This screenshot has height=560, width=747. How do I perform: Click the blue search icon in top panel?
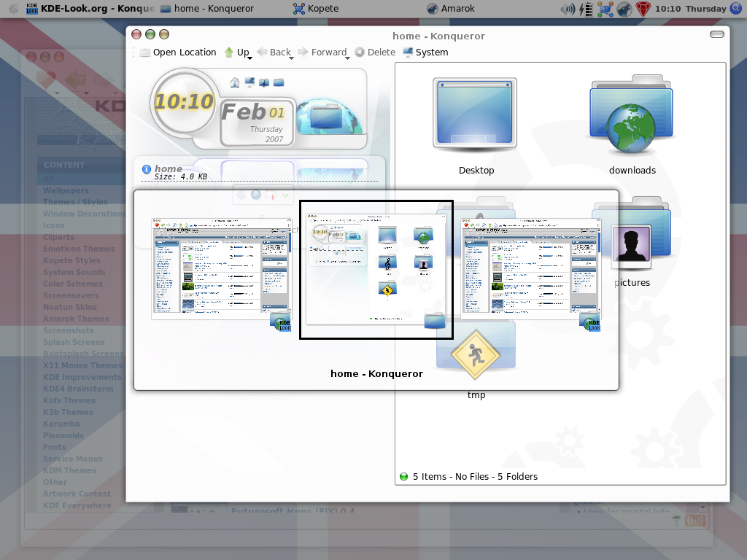(736, 8)
